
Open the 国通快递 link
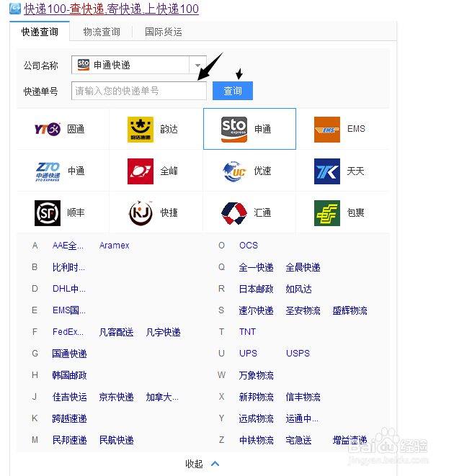coord(70,354)
